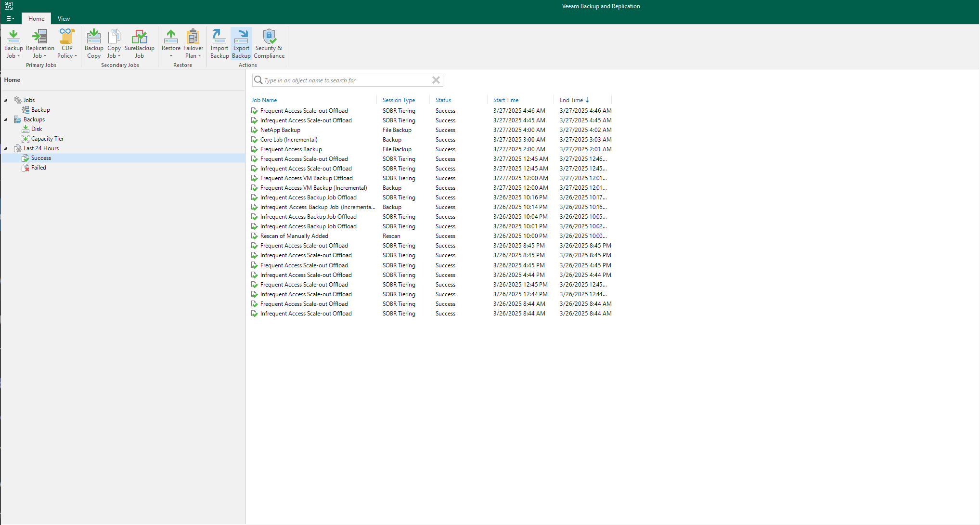Image resolution: width=980 pixels, height=525 pixels.
Task: Sort by End Time column header
Action: click(x=571, y=100)
